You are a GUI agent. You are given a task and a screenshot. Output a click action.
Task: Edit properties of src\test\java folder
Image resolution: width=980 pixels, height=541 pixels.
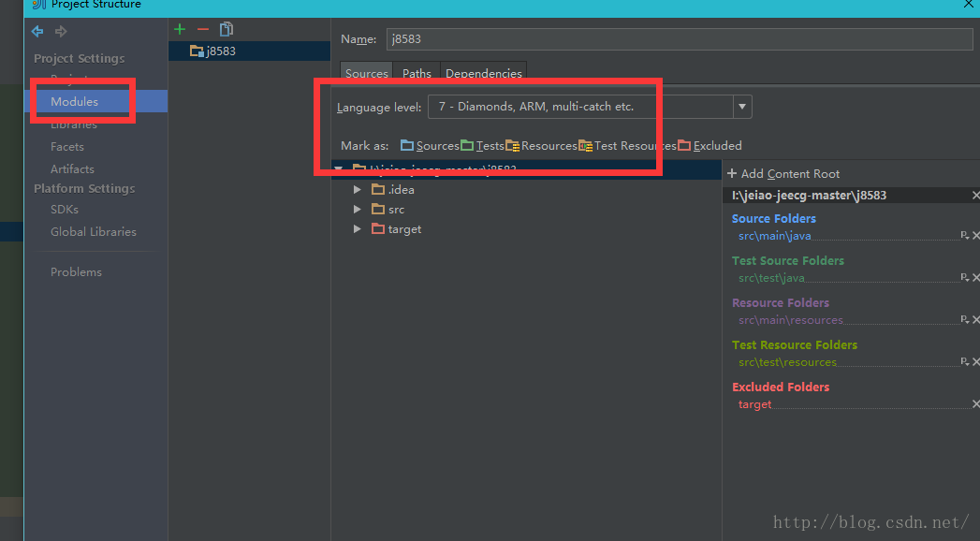pyautogui.click(x=964, y=277)
